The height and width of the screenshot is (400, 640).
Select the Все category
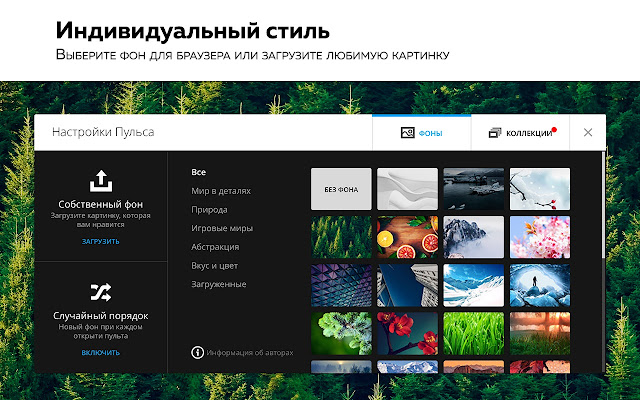click(x=198, y=172)
